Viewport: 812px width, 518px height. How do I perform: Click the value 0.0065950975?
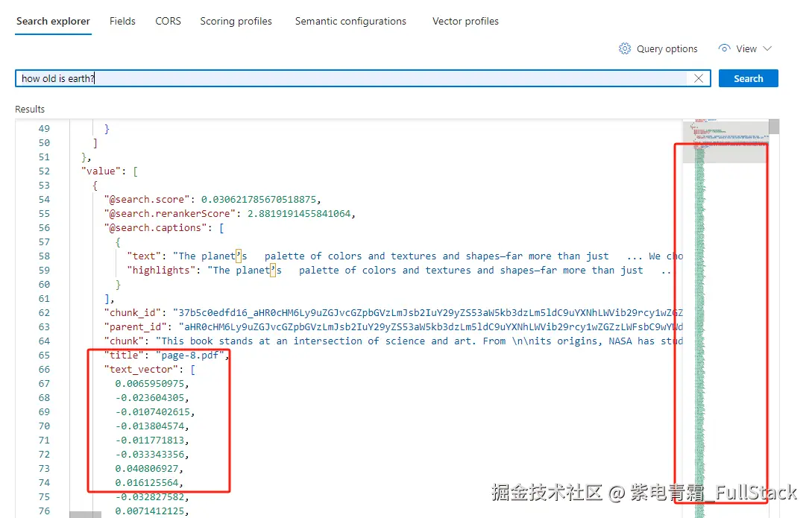(150, 384)
